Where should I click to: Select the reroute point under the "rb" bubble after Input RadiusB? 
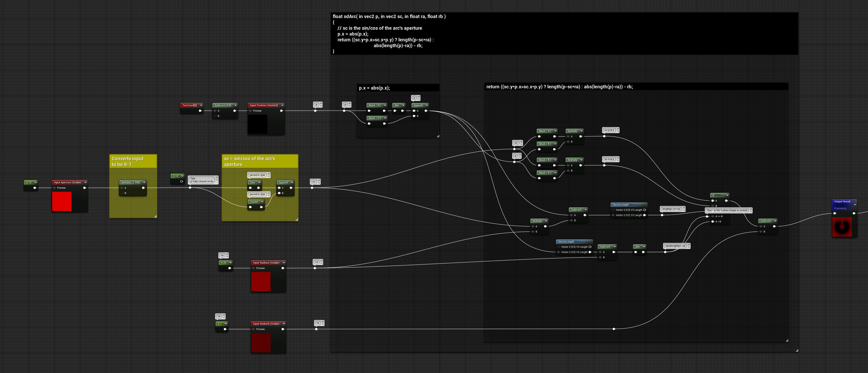(x=316, y=329)
